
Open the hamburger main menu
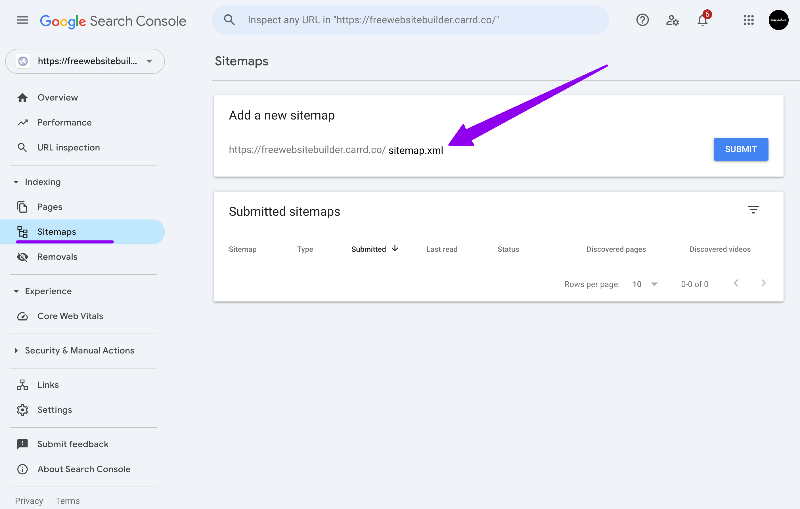[x=22, y=20]
